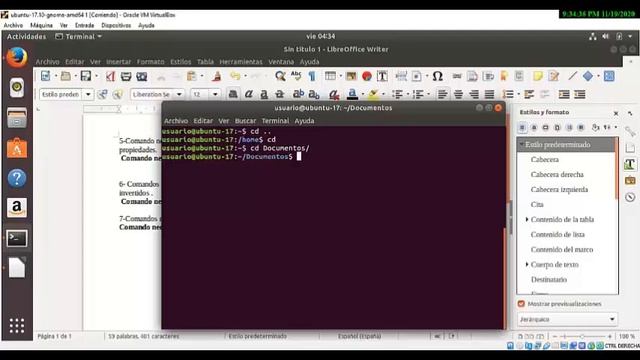Click the clear direct formatting icon
Image resolution: width=640 pixels, height=360 pixels.
pyautogui.click(x=334, y=94)
